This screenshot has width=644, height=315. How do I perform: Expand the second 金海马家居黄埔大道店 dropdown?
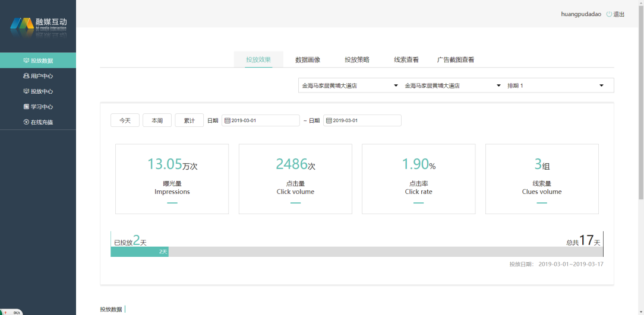(453, 86)
